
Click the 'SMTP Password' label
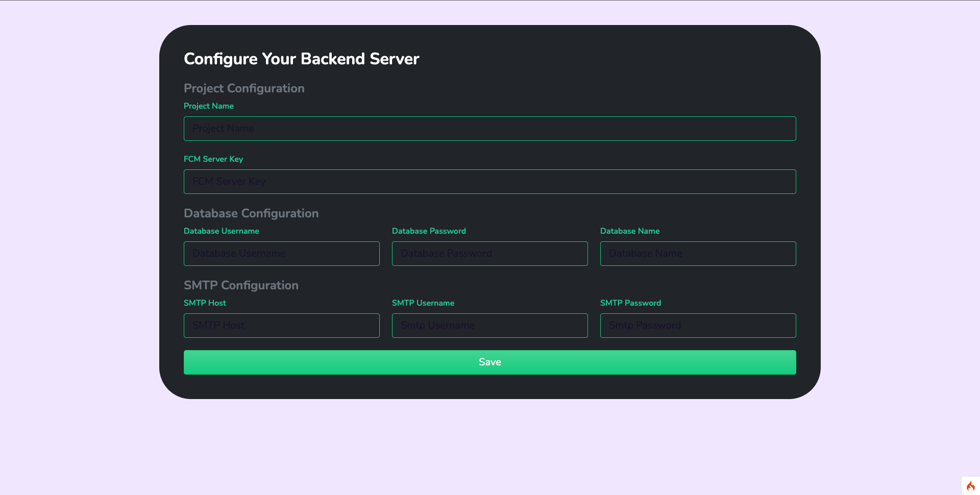[x=630, y=303]
